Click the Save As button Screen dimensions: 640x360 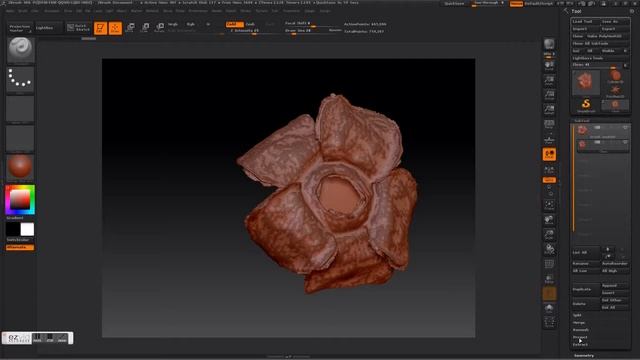point(615,21)
